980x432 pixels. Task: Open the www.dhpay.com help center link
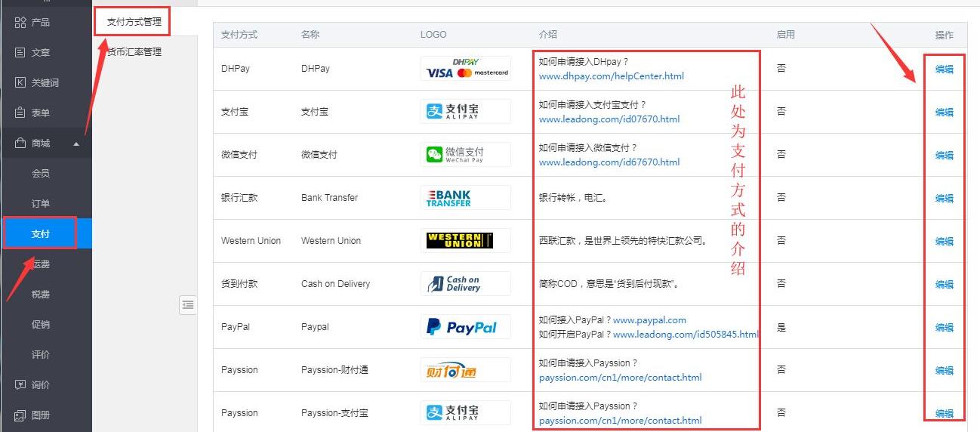[x=611, y=76]
